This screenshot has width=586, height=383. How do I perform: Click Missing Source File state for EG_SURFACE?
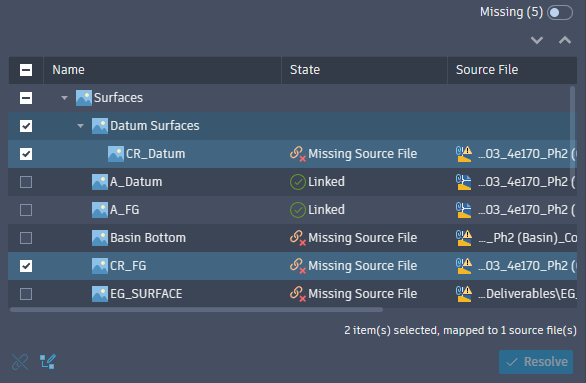363,294
